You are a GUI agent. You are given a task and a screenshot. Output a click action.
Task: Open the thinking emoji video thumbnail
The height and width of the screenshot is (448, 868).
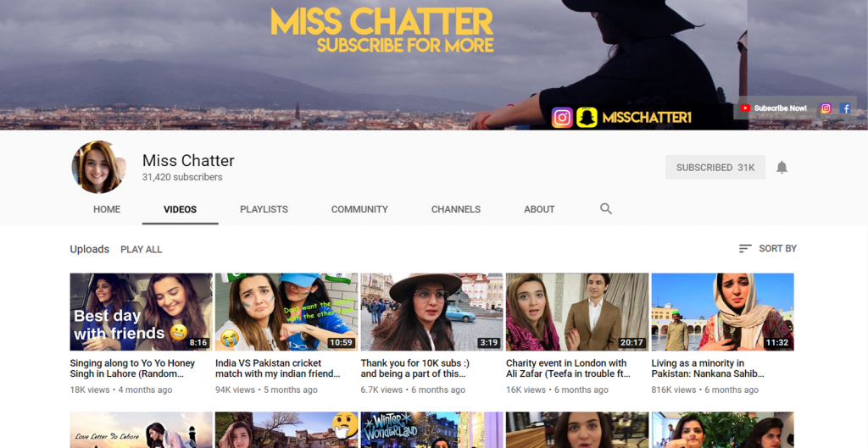pyautogui.click(x=287, y=429)
